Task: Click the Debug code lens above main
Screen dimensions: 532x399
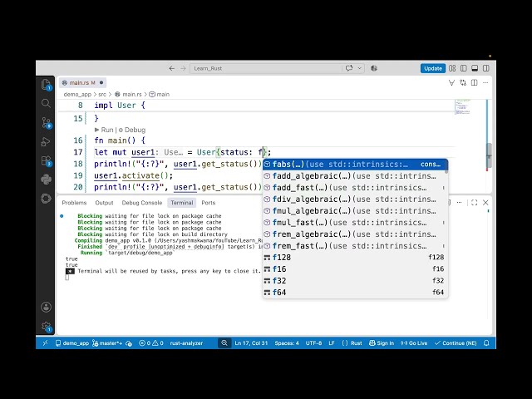Action: pyautogui.click(x=132, y=130)
